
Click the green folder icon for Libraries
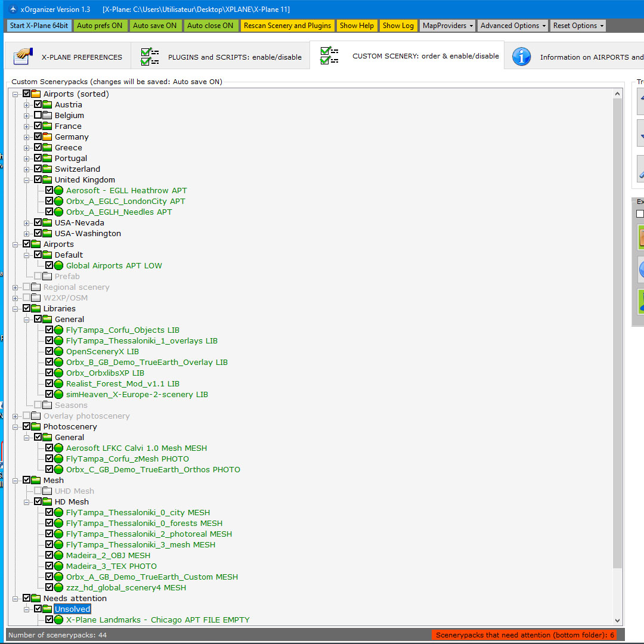[36, 308]
